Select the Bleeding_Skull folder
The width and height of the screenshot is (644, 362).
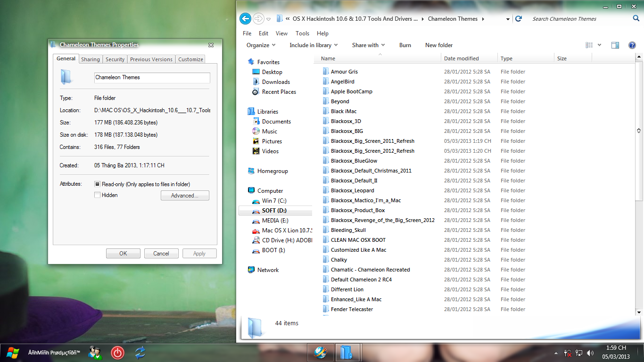coord(348,230)
